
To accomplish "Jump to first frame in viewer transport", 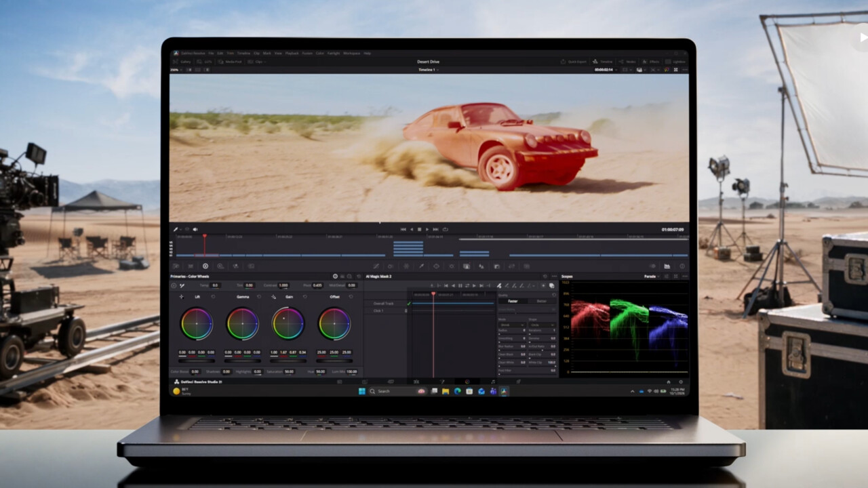I will click(x=403, y=229).
